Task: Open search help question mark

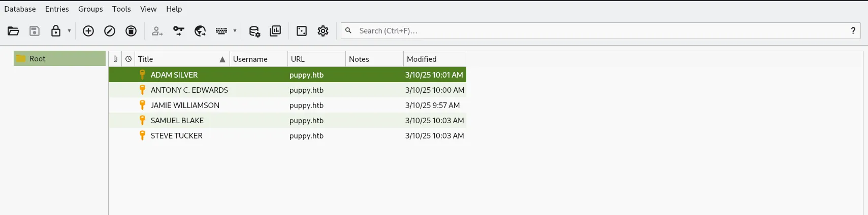Action: pyautogui.click(x=853, y=30)
